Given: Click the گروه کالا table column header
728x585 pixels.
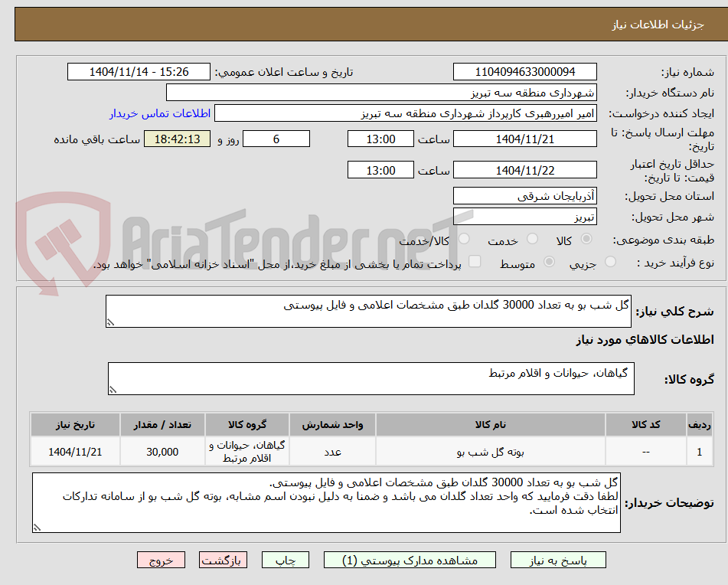Looking at the screenshot, I should click(x=247, y=425).
